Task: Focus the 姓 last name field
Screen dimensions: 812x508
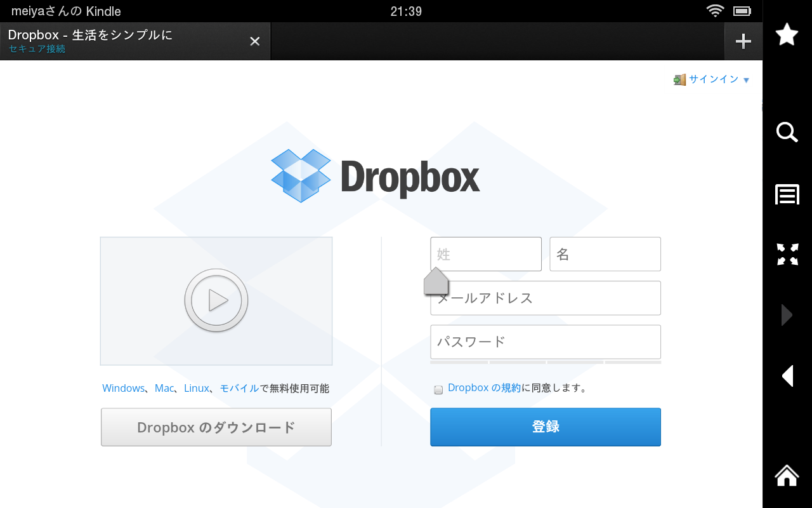Action: click(x=486, y=254)
